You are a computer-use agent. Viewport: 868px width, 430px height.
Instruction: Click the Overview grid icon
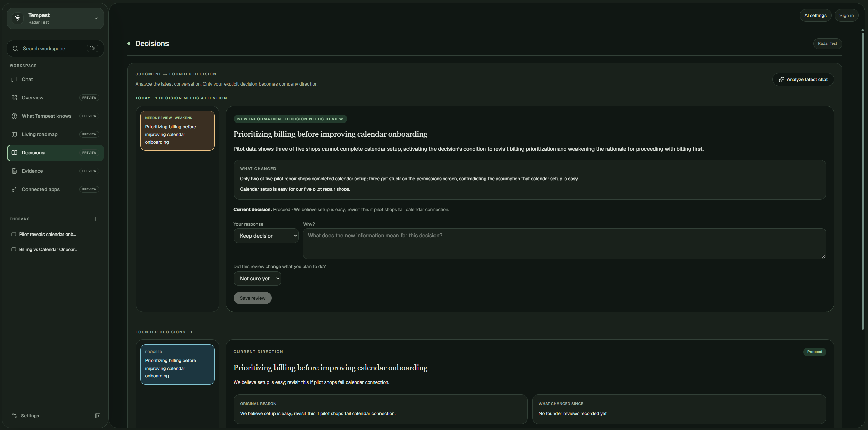14,98
